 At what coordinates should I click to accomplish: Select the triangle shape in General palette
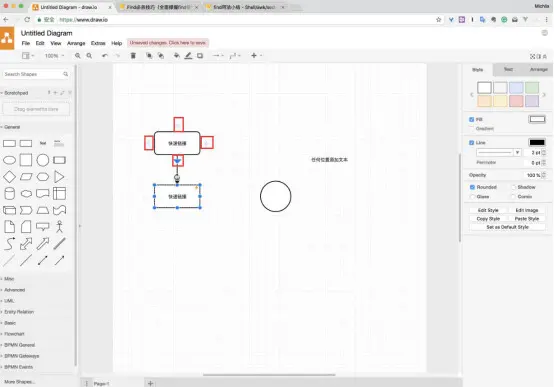[59, 177]
